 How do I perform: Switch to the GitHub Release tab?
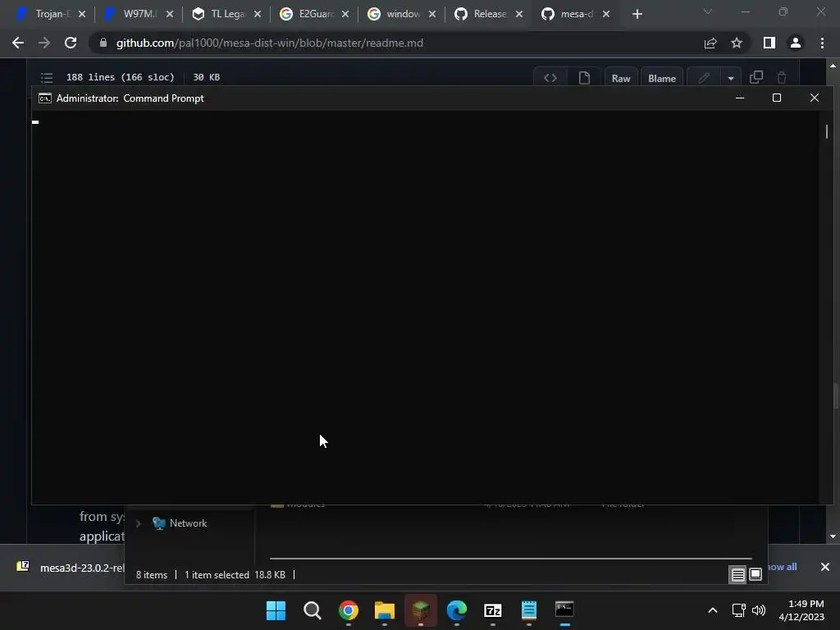pyautogui.click(x=482, y=14)
